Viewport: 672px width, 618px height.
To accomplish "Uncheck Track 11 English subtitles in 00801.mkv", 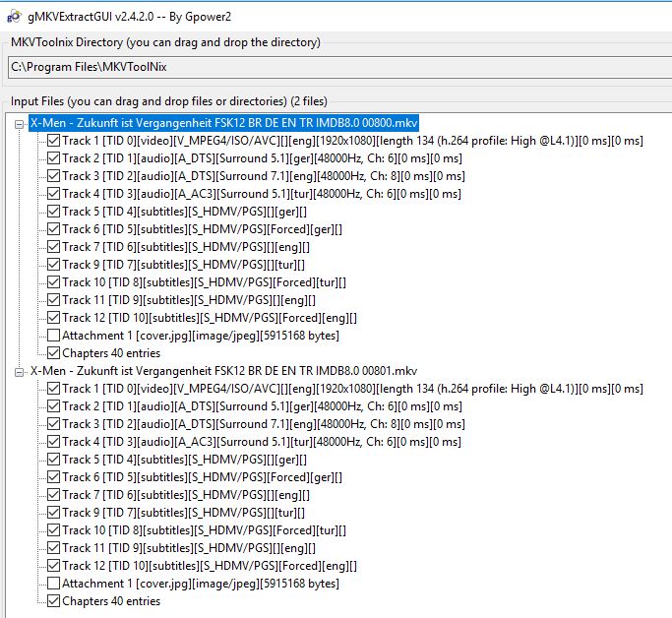I will tap(53, 548).
